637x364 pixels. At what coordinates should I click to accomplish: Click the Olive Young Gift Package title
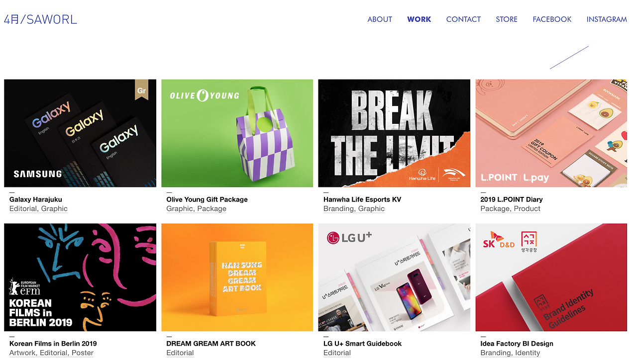207,199
